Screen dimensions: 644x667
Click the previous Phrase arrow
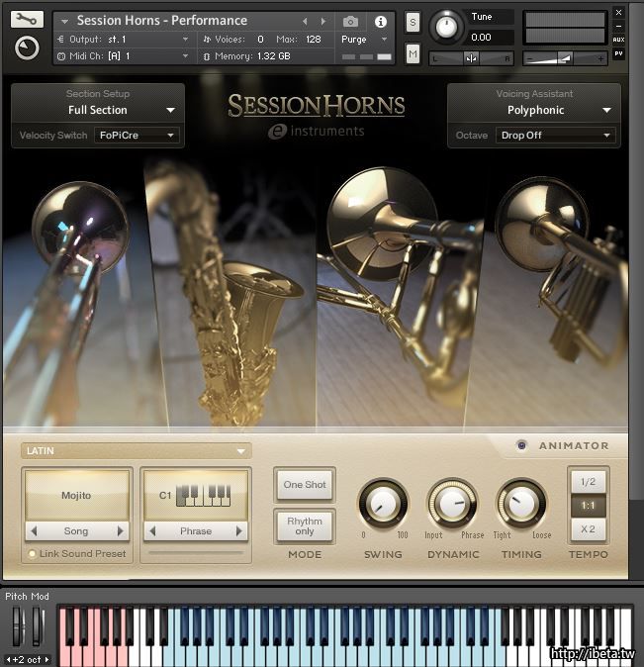[151, 531]
